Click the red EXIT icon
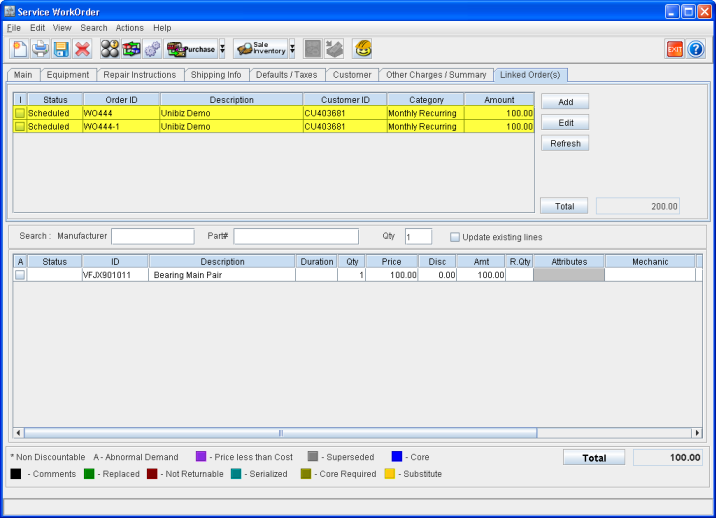 [674, 49]
